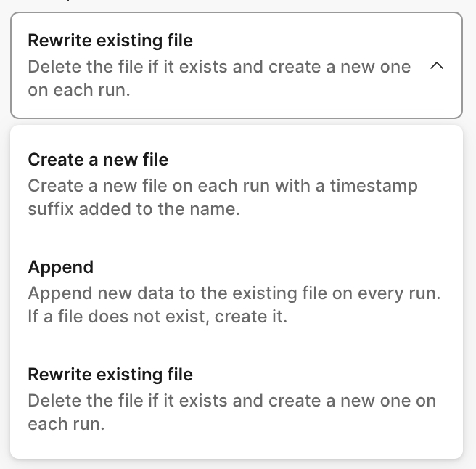The width and height of the screenshot is (476, 469).
Task: Click 'on each run.' text inside the combo box
Action: coord(79,92)
